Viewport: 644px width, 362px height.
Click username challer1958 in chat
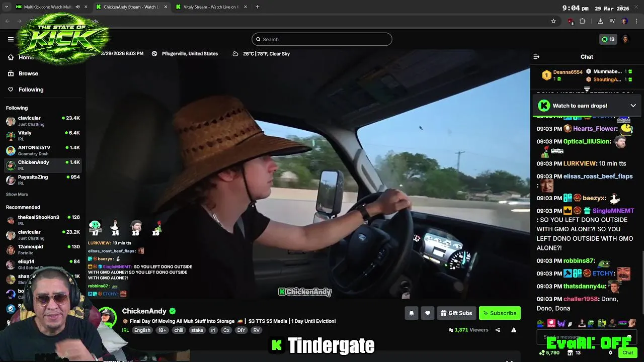point(581,299)
